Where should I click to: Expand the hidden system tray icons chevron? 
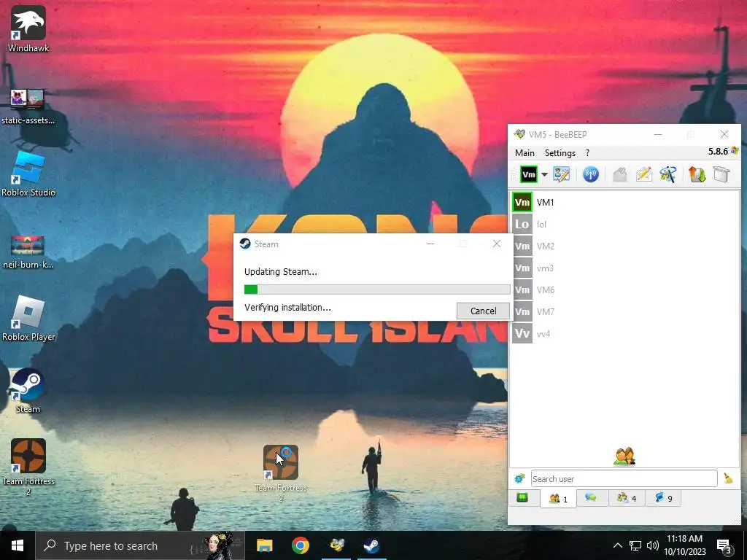[617, 545]
